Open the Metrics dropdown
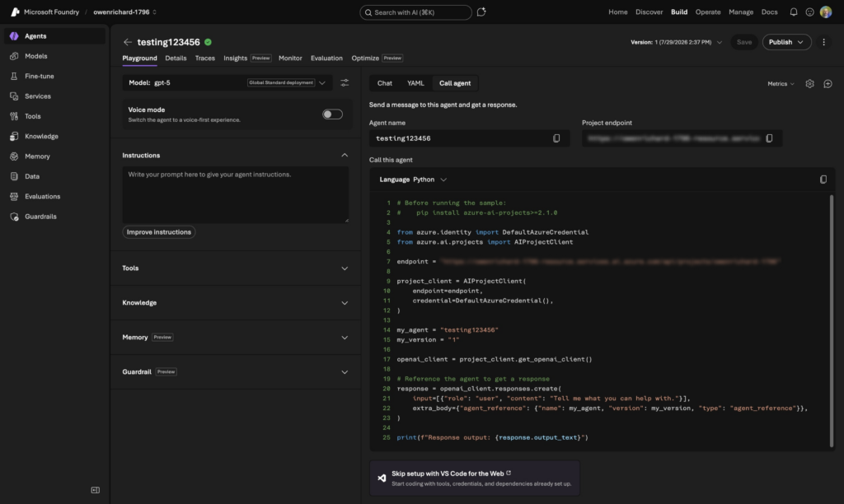This screenshot has width=844, height=504. point(781,83)
